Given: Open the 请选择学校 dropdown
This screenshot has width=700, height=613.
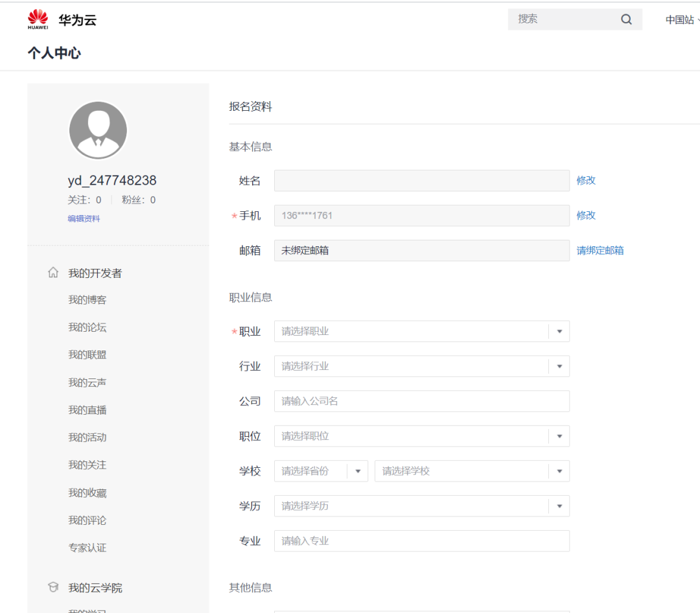Looking at the screenshot, I should click(x=472, y=471).
